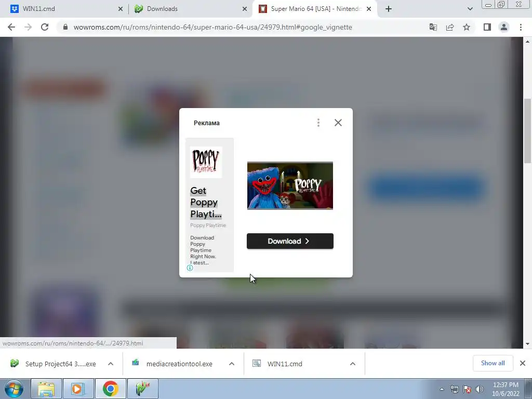Viewport: 532px width, 399px height.
Task: Click Show all downloads
Action: click(493, 363)
